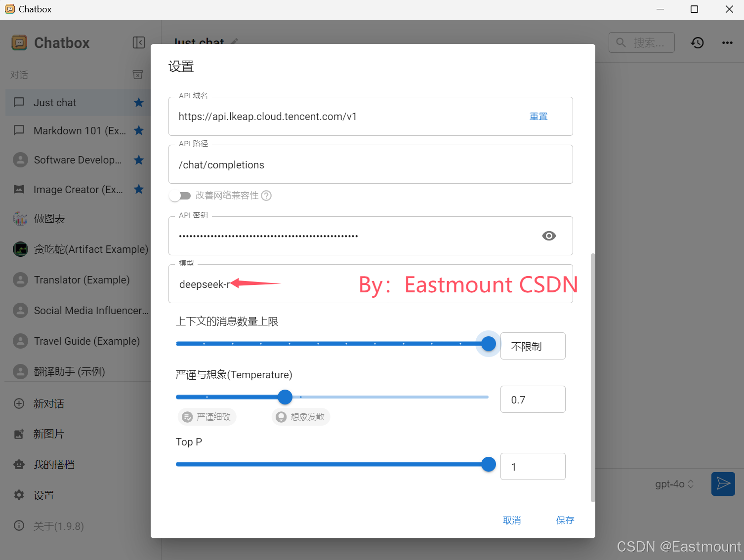Click the pencil edit icon beside chat title
The width and height of the screenshot is (744, 560).
pyautogui.click(x=235, y=41)
